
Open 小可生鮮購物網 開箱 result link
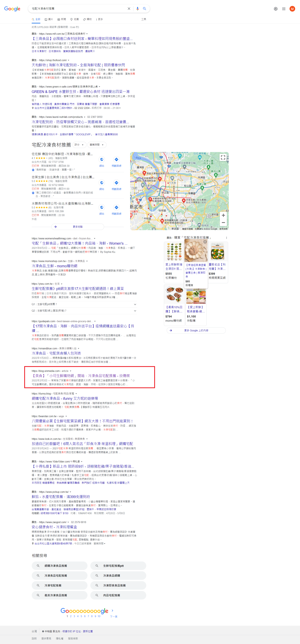(x=81, y=376)
